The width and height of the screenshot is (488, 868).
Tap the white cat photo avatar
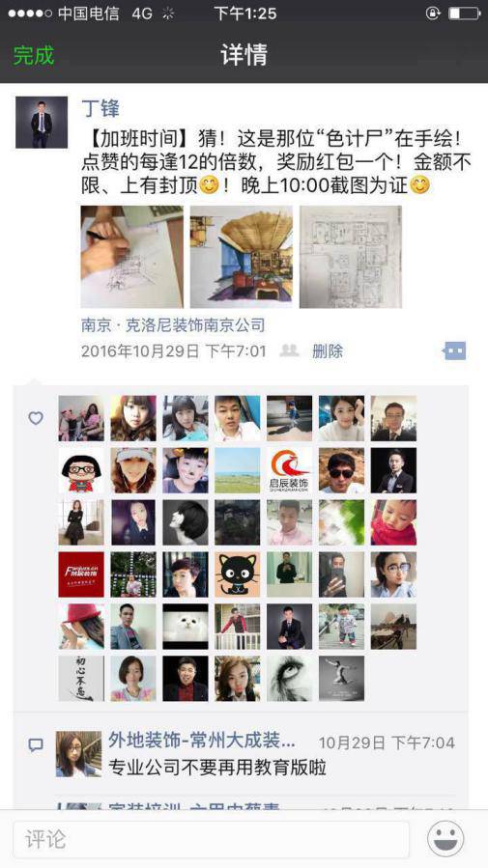pyautogui.click(x=186, y=627)
